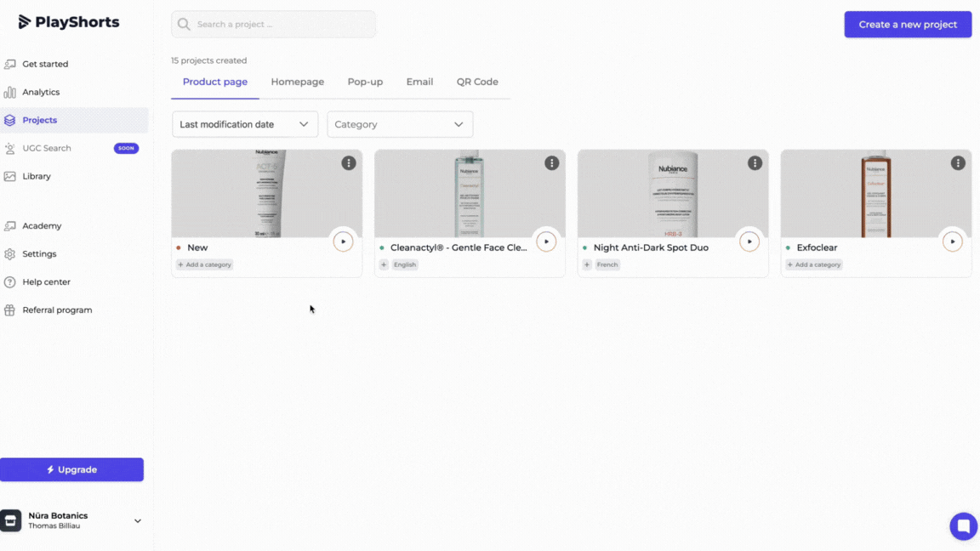Open options menu on New project card
The height and width of the screenshot is (551, 980).
pyautogui.click(x=349, y=163)
